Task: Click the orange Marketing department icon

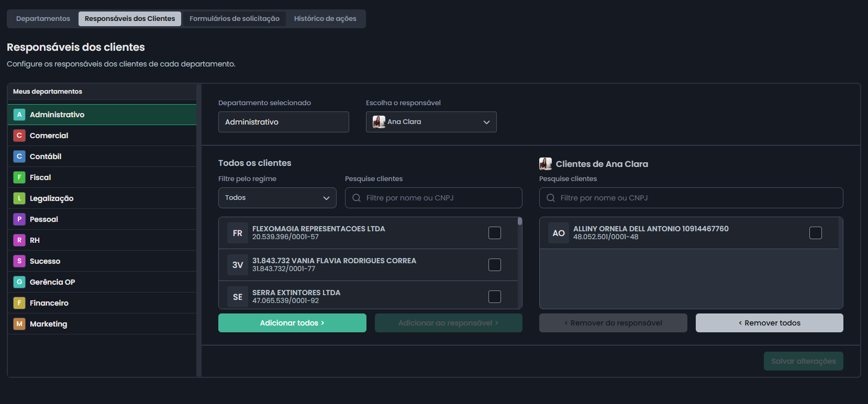Action: point(19,324)
